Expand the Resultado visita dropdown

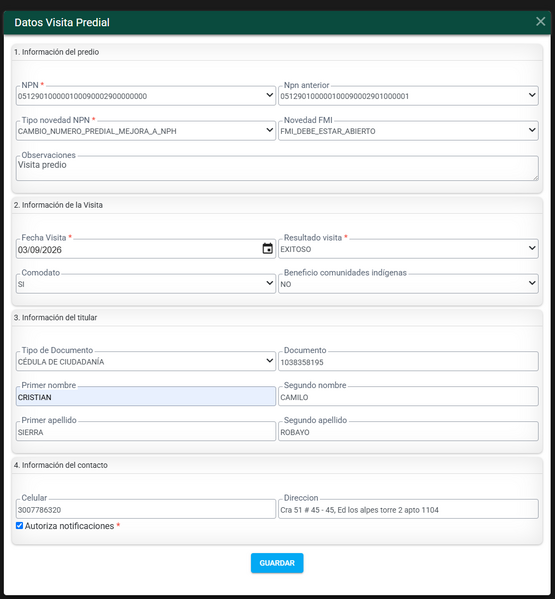408,249
